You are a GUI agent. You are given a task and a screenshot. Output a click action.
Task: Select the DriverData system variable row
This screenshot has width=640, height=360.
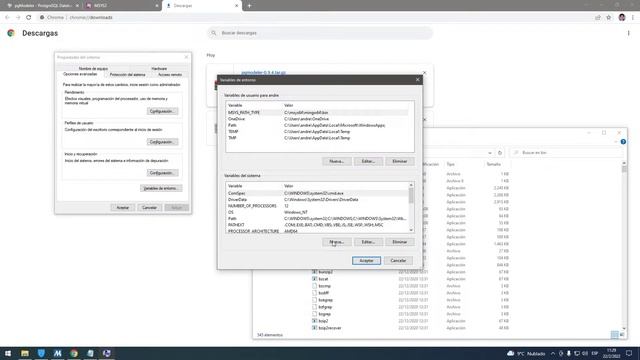pyautogui.click(x=317, y=200)
